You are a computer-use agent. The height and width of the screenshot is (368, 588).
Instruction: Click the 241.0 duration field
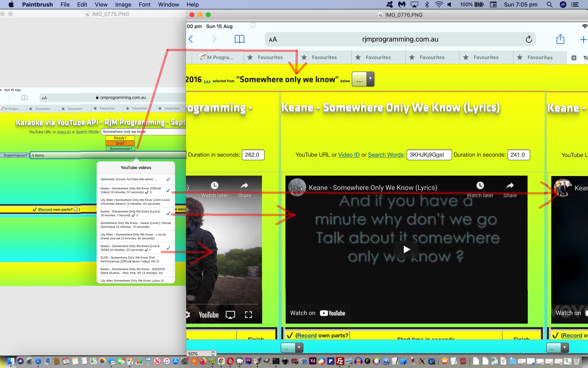pos(519,155)
